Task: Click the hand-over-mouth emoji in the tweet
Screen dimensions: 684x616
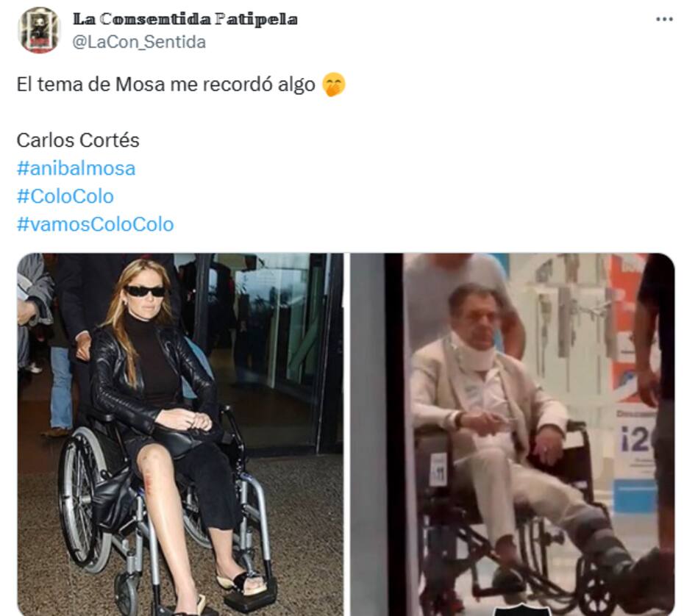Action: tap(334, 85)
